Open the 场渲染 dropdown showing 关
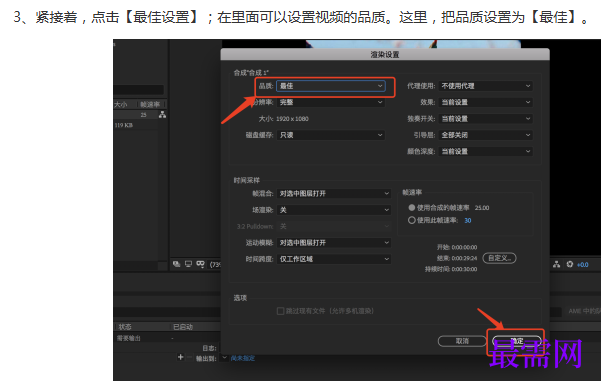Screen dimensions: 601x385 (x=334, y=210)
